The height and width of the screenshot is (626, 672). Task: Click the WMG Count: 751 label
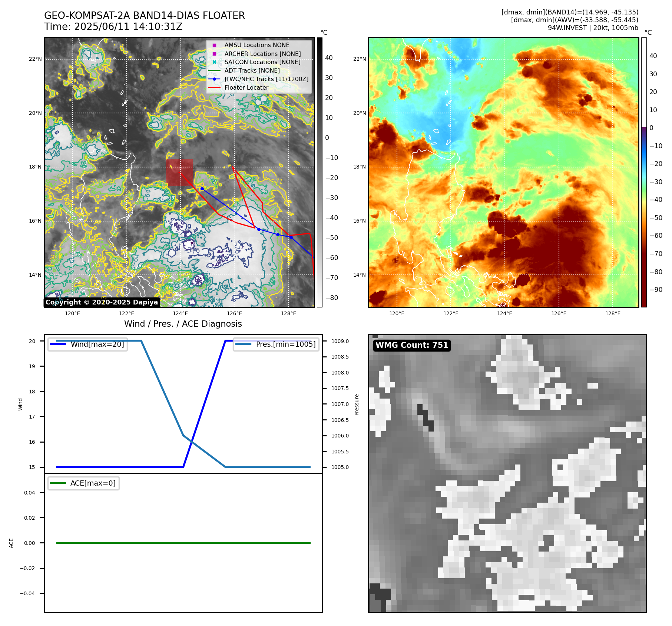pos(412,345)
